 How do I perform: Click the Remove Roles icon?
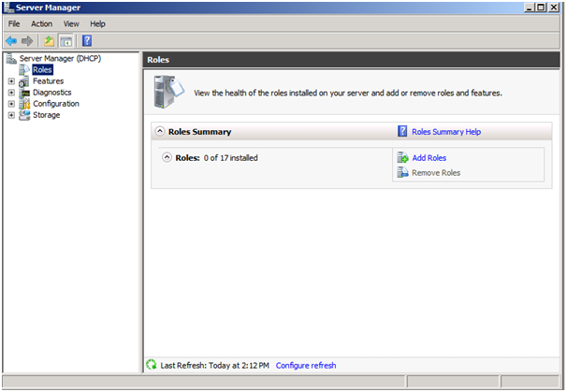tap(402, 172)
